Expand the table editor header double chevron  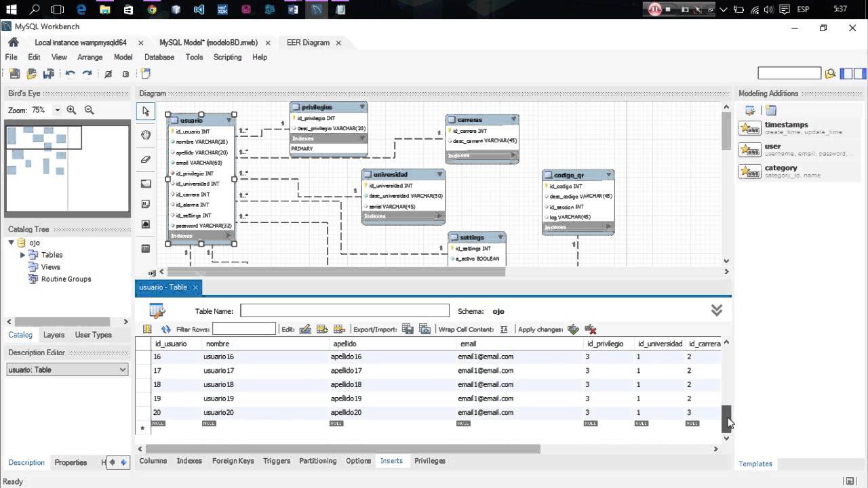click(717, 310)
